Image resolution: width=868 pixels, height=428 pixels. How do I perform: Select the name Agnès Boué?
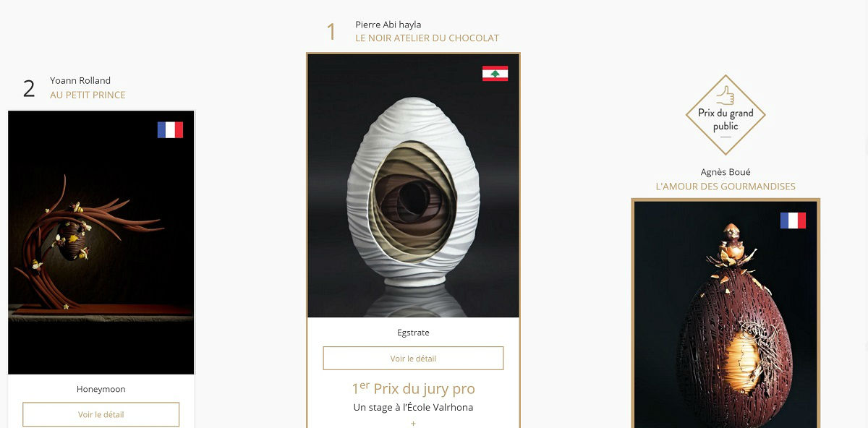point(726,172)
